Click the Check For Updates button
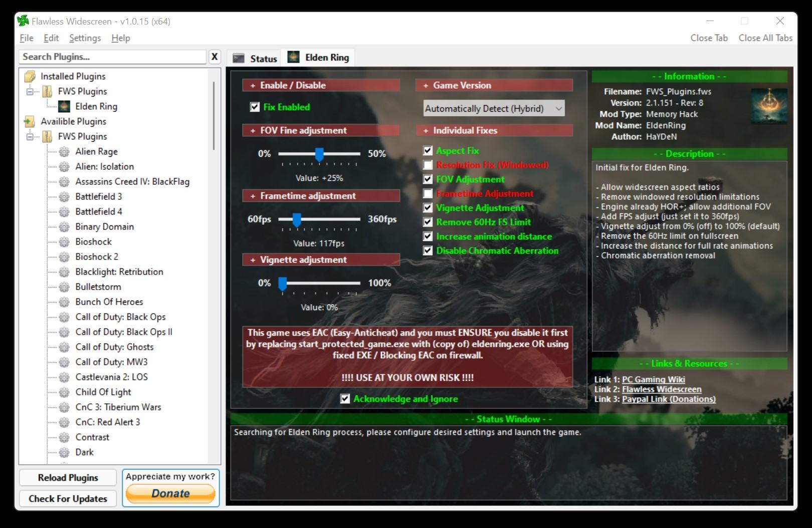812x528 pixels. 68,498
